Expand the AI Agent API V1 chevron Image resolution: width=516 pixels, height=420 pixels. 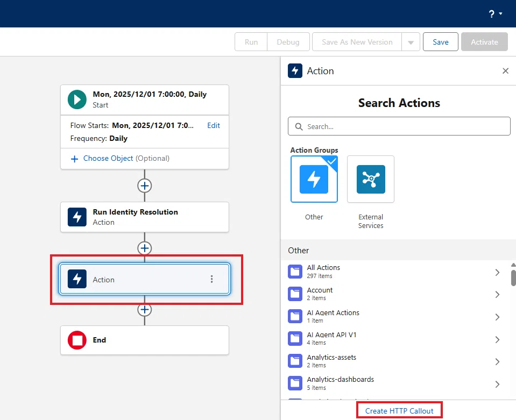pos(497,339)
